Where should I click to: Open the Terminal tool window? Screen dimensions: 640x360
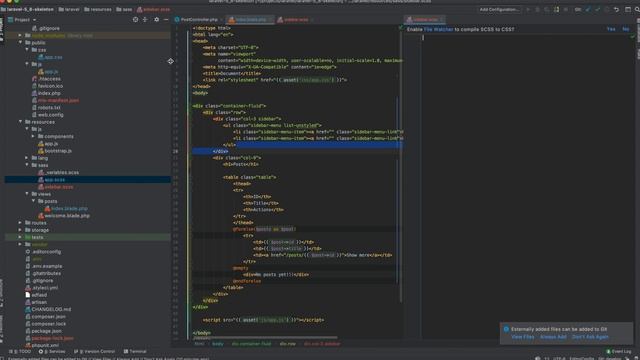[x=136, y=351]
